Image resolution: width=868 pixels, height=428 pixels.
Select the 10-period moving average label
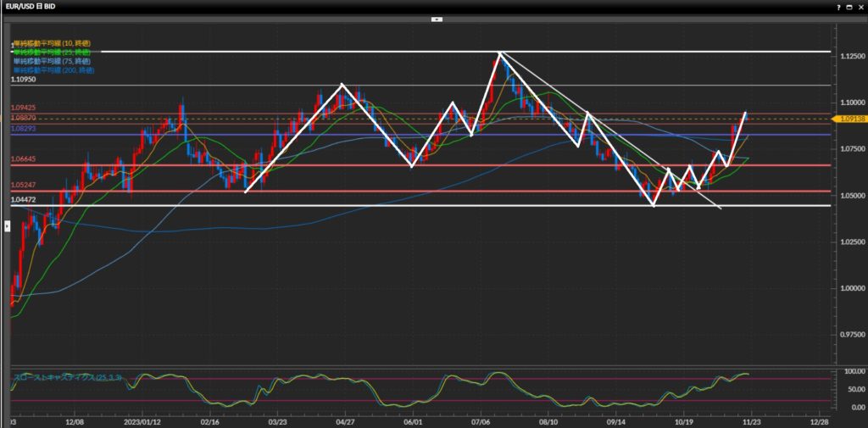[52, 42]
